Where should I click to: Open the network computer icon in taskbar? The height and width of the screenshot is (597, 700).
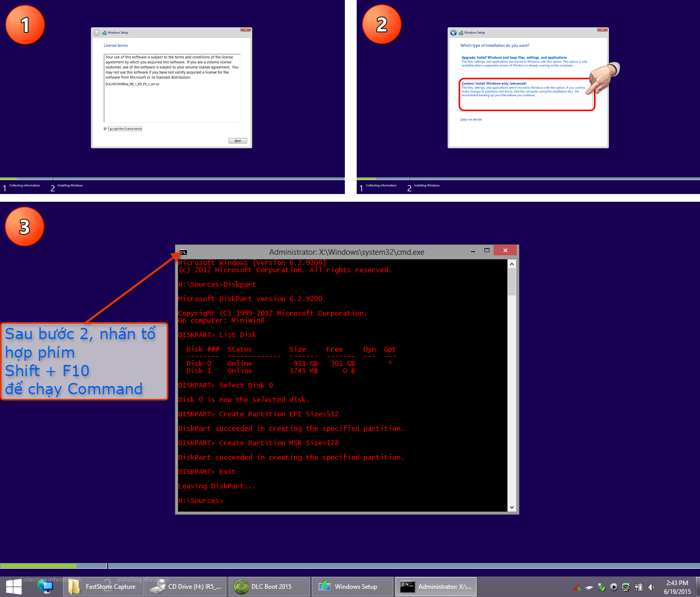point(46,587)
